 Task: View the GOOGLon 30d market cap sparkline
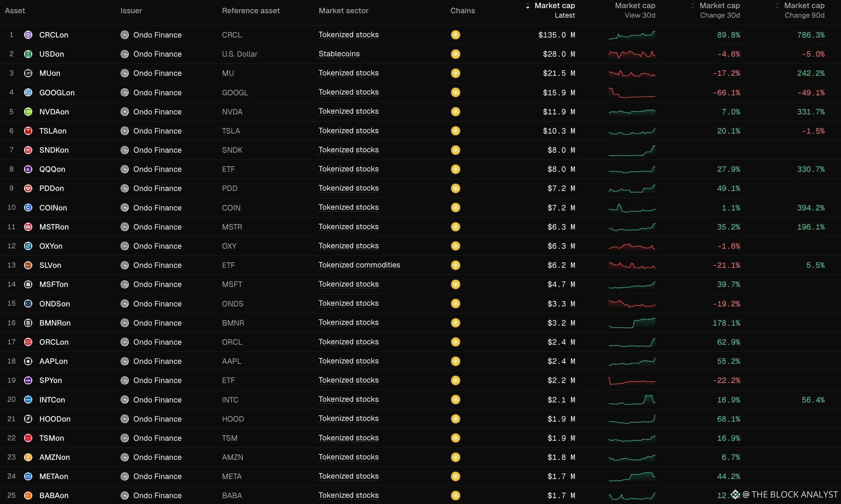click(632, 92)
